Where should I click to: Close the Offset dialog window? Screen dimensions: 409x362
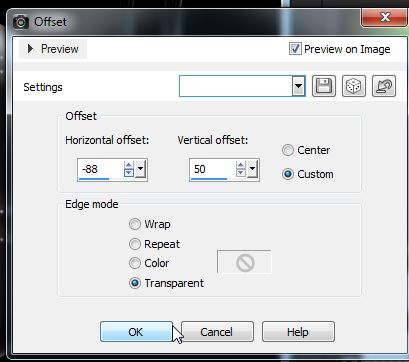click(x=384, y=17)
